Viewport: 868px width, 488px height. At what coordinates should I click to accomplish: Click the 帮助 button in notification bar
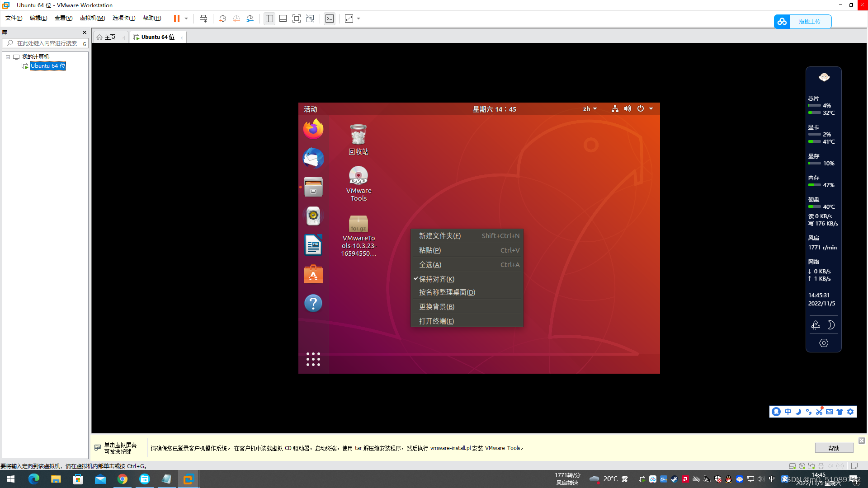[834, 448]
